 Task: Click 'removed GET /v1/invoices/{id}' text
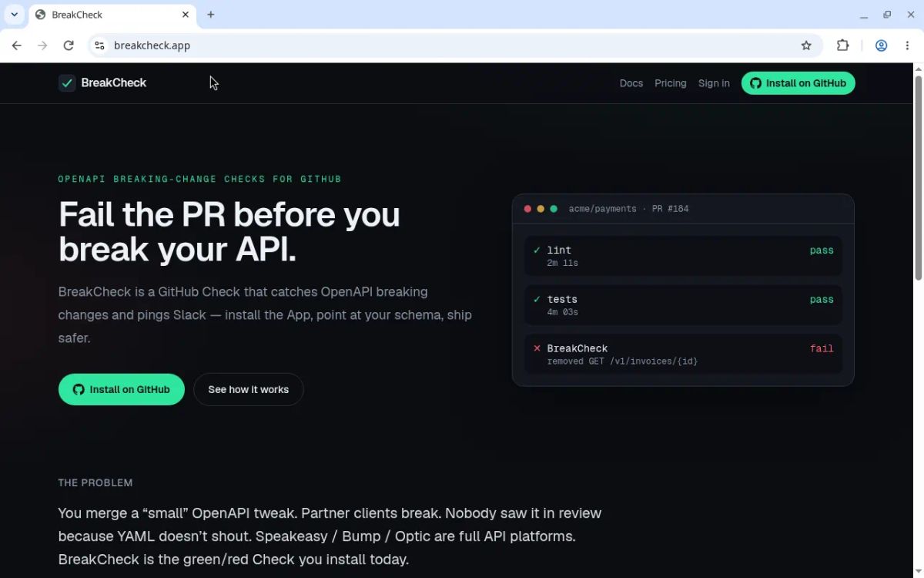(x=622, y=361)
